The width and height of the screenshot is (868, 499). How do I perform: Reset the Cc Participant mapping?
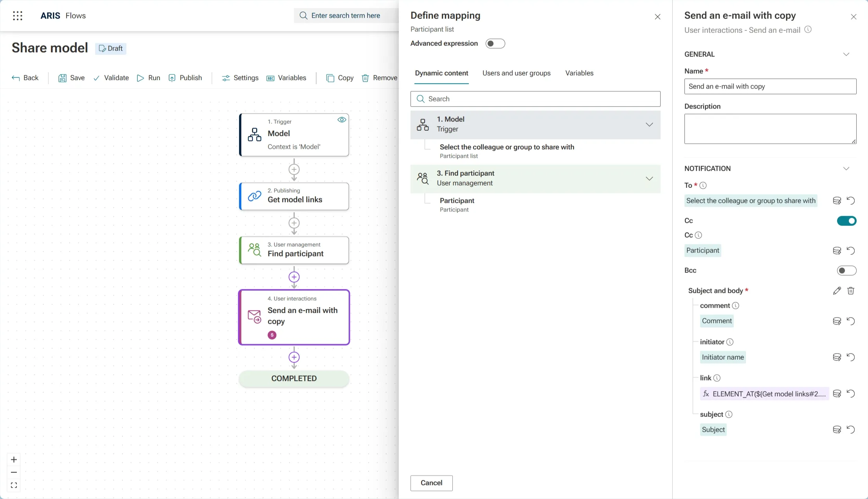click(851, 251)
